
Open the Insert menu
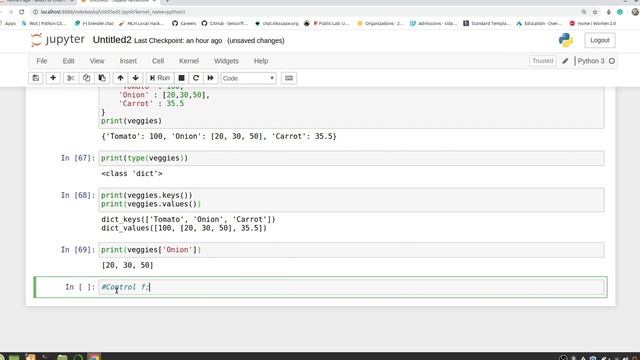[128, 61]
